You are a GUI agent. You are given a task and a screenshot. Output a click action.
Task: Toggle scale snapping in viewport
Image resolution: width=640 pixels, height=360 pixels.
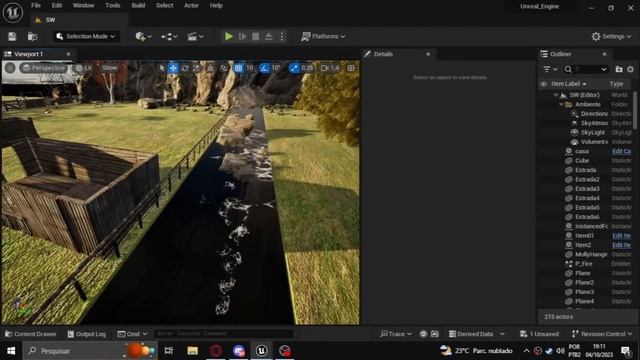294,68
